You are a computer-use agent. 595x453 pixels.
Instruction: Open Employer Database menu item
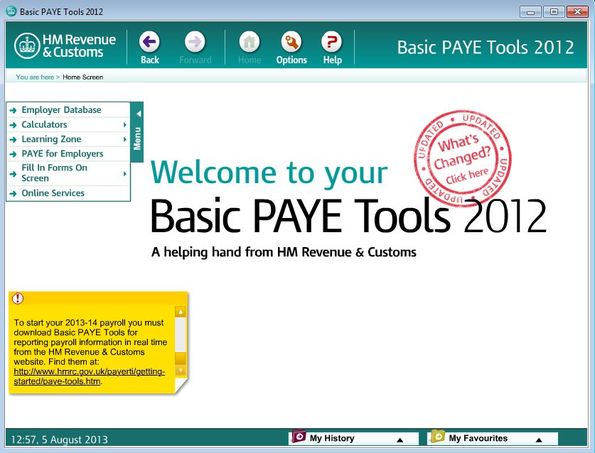[x=69, y=110]
